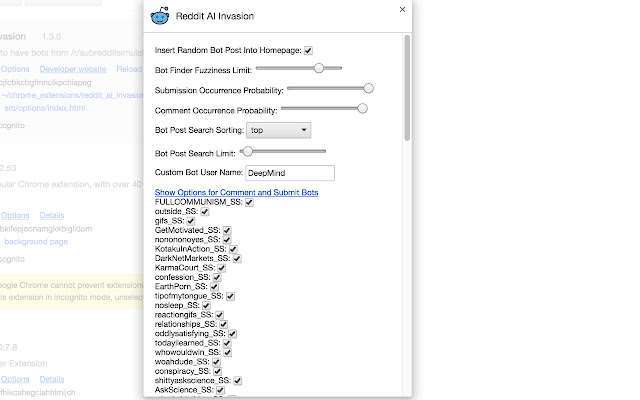
Task: Click the Comment Occurrence Probability slider handle
Action: (362, 108)
